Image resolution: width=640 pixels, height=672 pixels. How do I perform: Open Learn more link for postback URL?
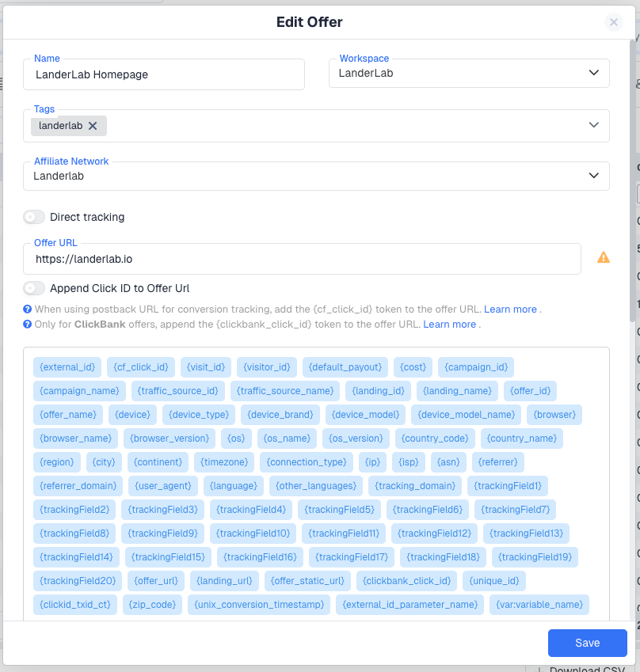point(510,309)
